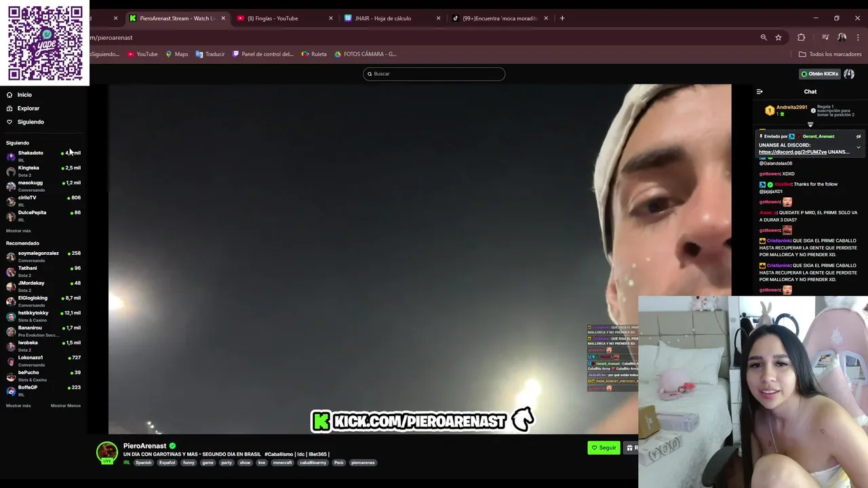Click the minecraft tag
868x488 pixels.
282,463
